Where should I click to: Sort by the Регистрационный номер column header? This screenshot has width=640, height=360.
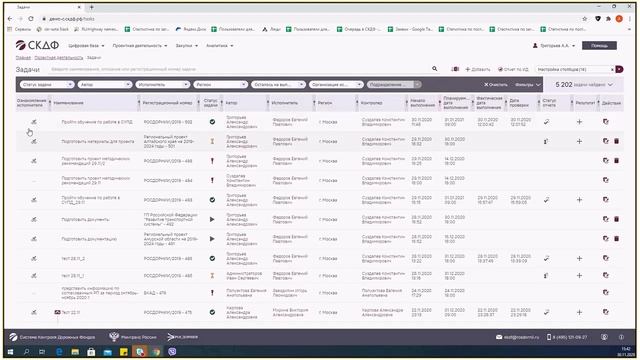pos(167,103)
